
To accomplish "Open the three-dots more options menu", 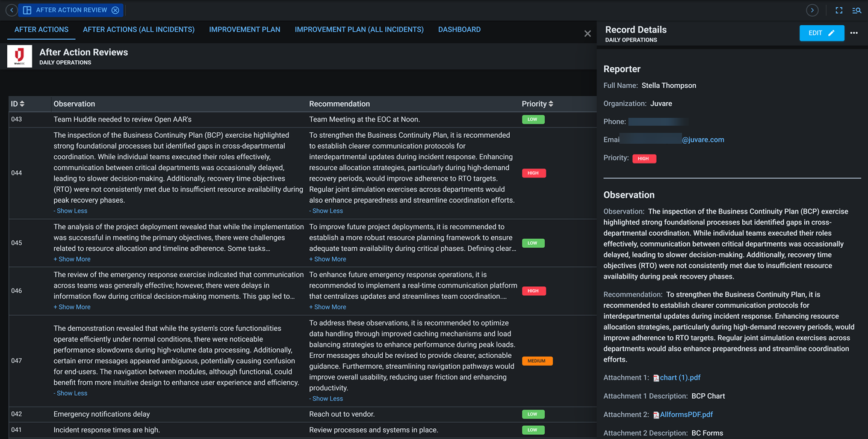I will pyautogui.click(x=854, y=33).
